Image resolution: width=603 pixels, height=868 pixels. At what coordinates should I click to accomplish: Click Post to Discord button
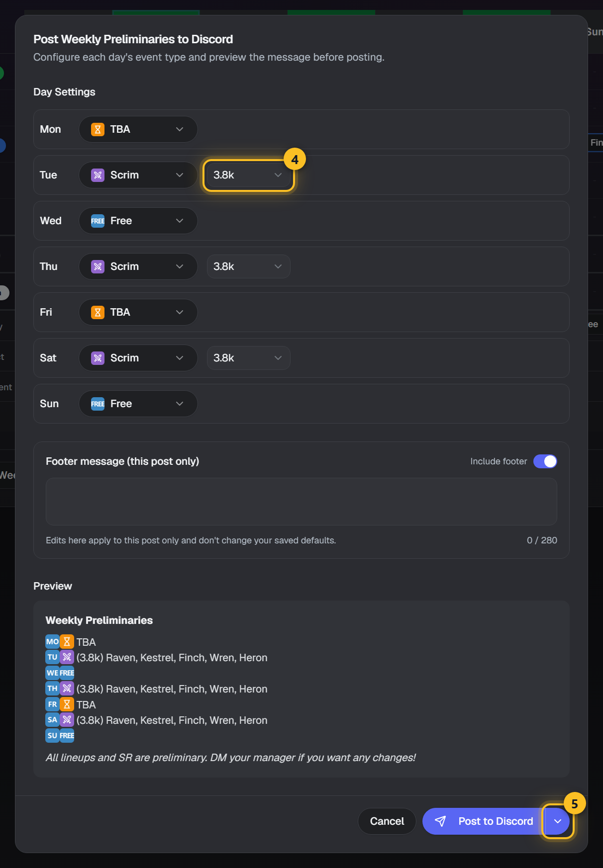pos(483,821)
